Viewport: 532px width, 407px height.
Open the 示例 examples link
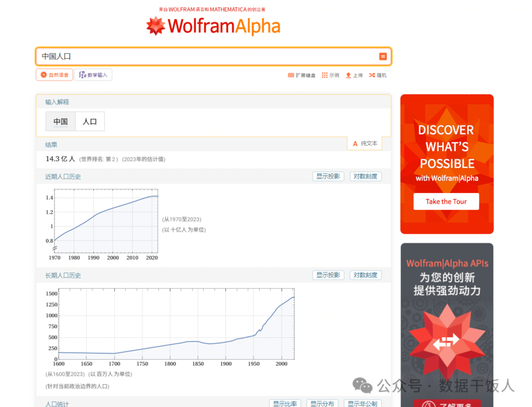pos(331,75)
